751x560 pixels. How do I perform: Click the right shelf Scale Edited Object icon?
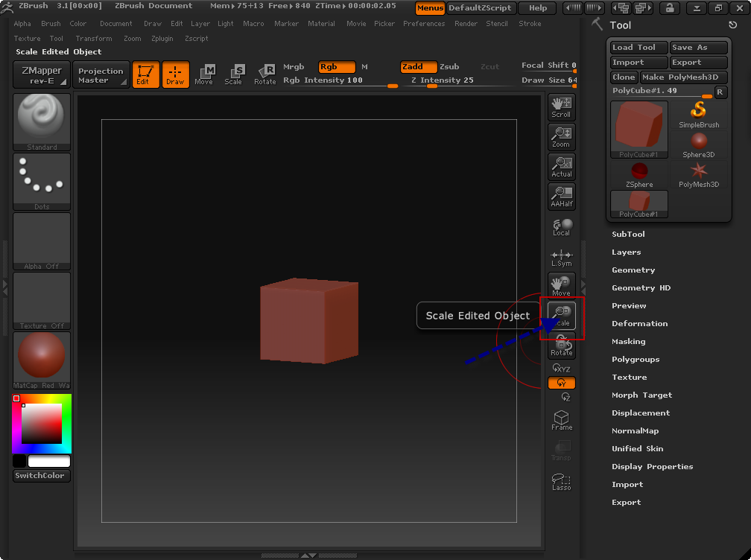tap(561, 316)
